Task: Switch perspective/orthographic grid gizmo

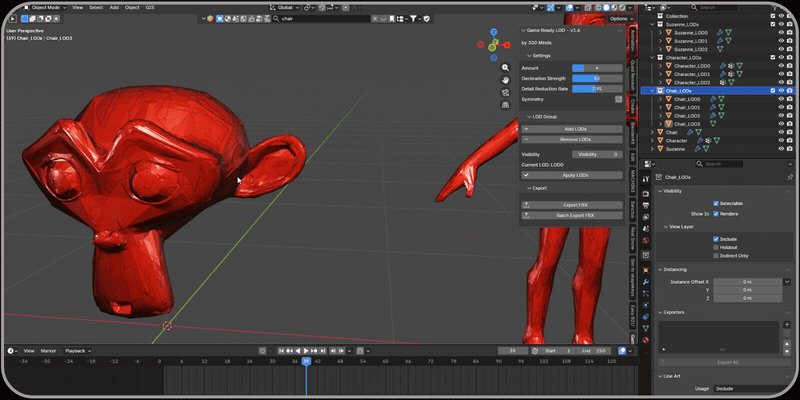Action: [x=505, y=105]
